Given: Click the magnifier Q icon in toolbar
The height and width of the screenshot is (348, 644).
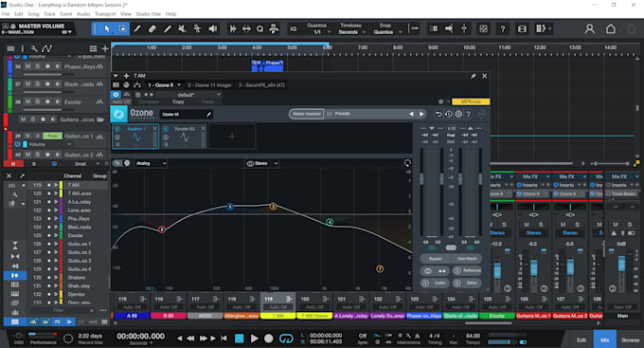Looking at the screenshot, I should pyautogui.click(x=260, y=28).
